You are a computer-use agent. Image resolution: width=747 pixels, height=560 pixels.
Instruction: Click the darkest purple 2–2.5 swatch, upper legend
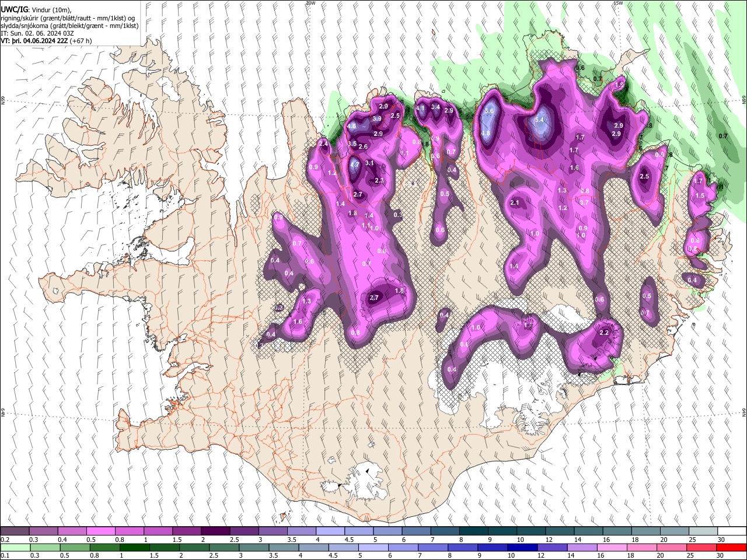click(x=215, y=531)
